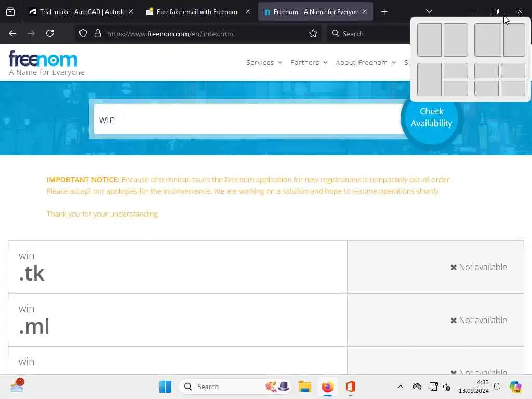The image size is (532, 399).
Task: Click the Check Availability button
Action: tap(431, 117)
